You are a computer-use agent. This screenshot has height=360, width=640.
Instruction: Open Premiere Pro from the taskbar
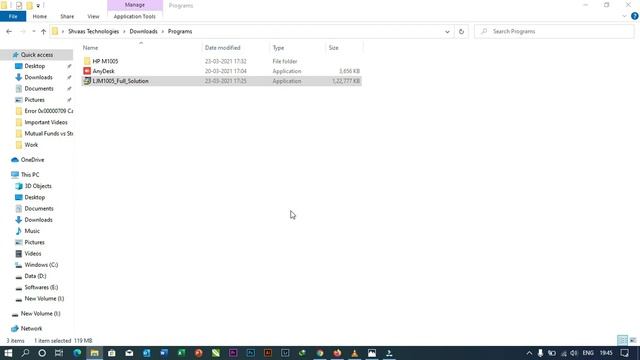coord(233,353)
